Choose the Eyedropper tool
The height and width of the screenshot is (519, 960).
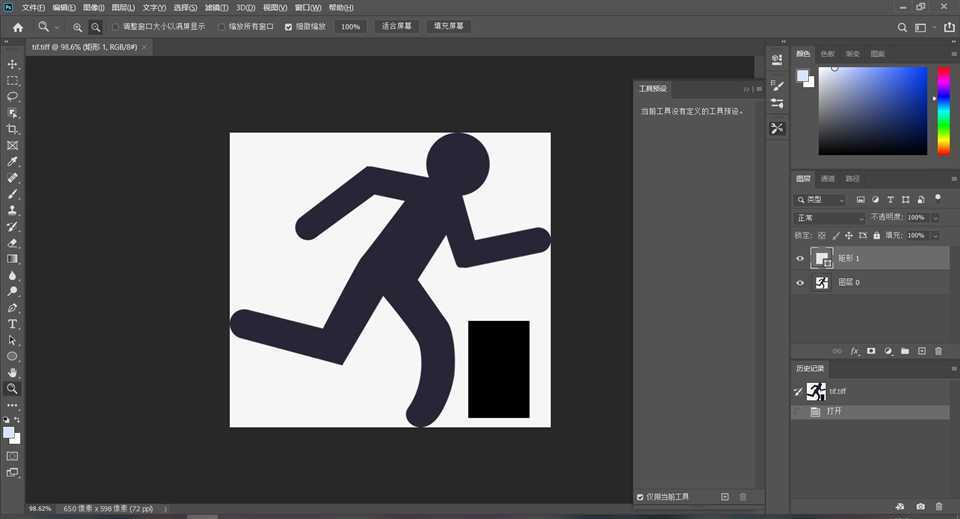[13, 162]
